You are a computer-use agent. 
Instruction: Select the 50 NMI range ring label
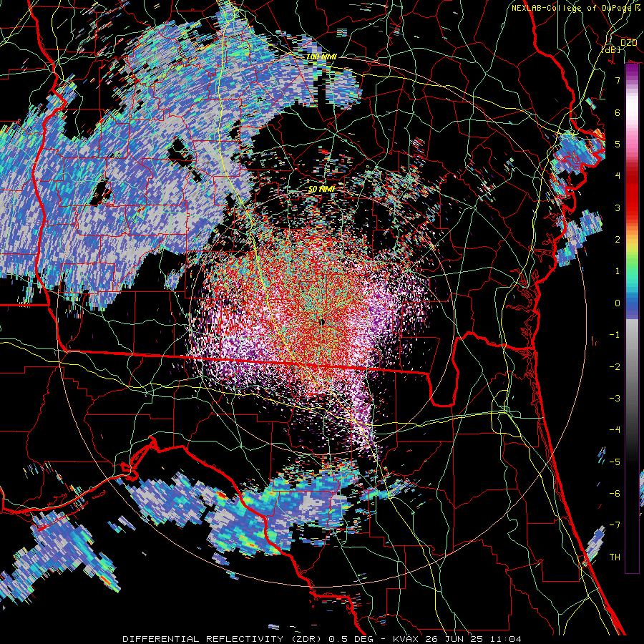(321, 189)
